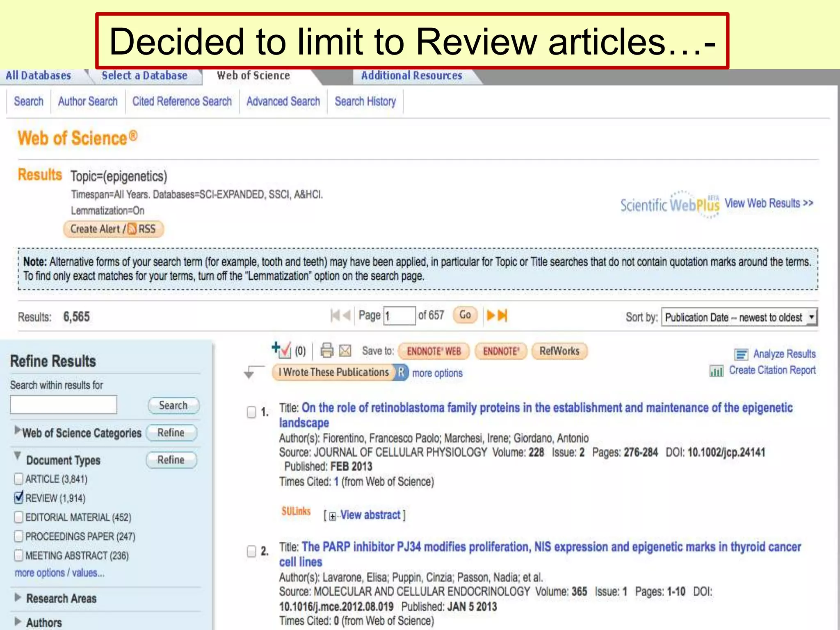Go to the first page arrow
This screenshot has height=630, width=840.
(336, 315)
